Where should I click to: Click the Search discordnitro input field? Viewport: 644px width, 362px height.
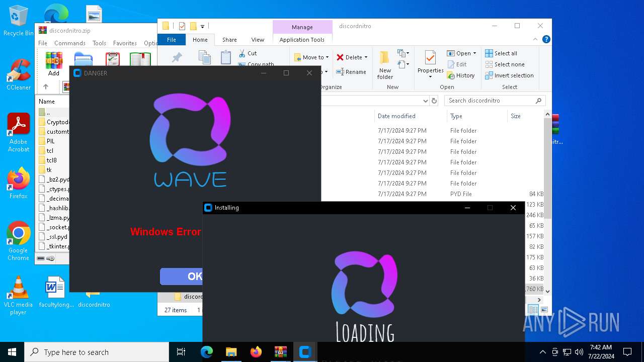coord(491,101)
